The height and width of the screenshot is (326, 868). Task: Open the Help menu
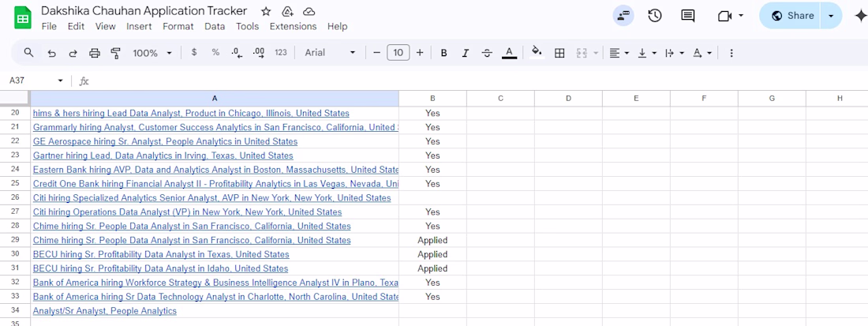337,26
